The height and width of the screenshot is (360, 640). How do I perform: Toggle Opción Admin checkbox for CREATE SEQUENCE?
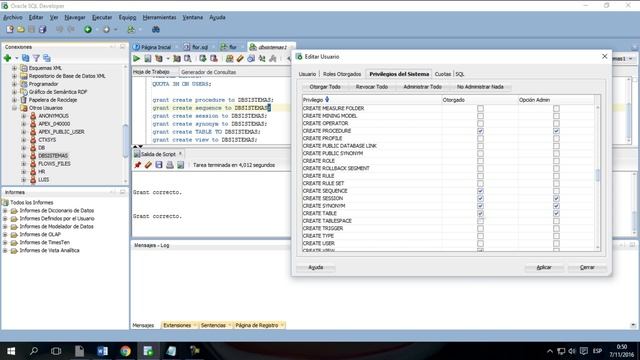(x=556, y=191)
